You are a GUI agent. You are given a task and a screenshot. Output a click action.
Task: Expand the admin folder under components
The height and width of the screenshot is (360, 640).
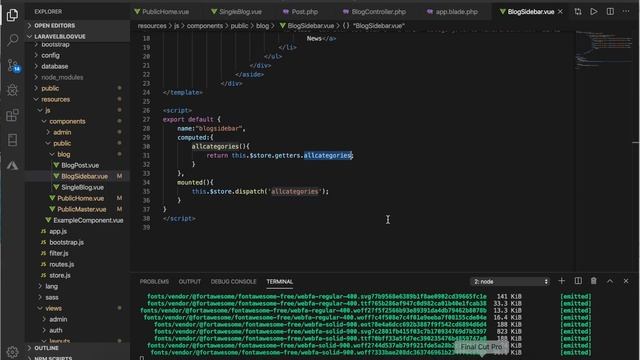(x=62, y=132)
